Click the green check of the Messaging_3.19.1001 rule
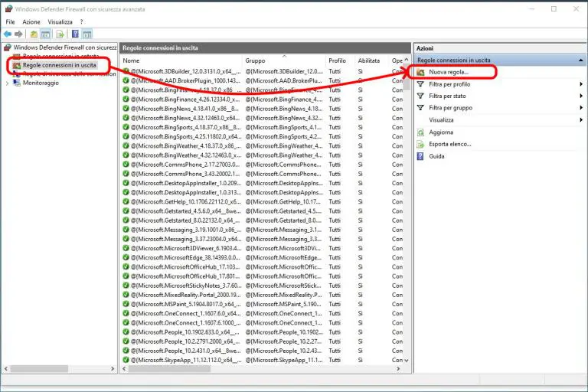 coord(126,230)
